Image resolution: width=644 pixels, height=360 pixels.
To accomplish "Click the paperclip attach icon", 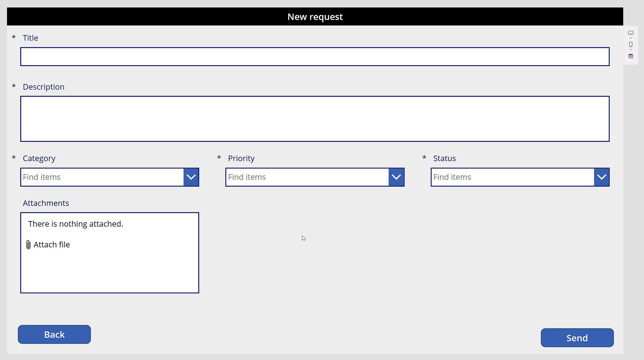I will point(28,245).
